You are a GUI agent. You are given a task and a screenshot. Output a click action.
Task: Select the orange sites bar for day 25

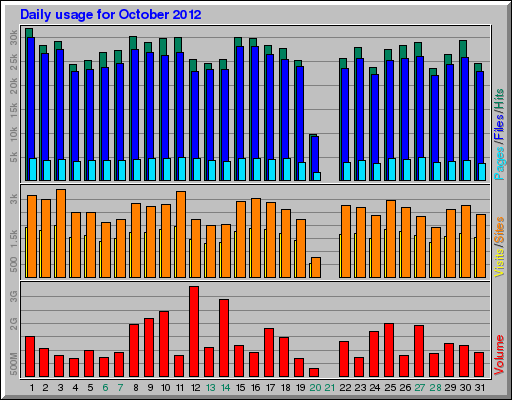[x=391, y=239]
